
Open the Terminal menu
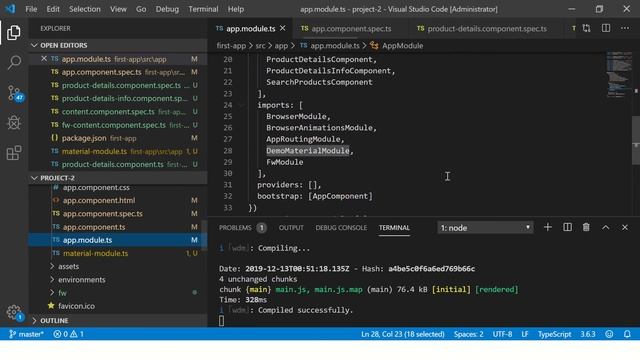(x=203, y=9)
